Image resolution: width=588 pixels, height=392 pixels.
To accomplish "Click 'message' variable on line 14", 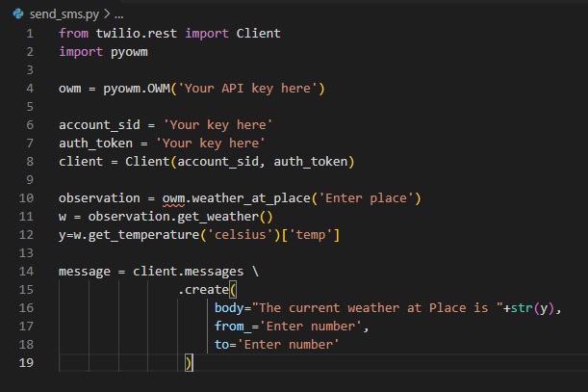I will [85, 272].
